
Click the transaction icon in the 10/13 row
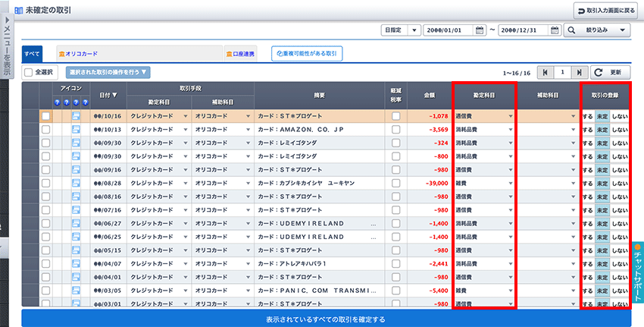[x=76, y=130]
